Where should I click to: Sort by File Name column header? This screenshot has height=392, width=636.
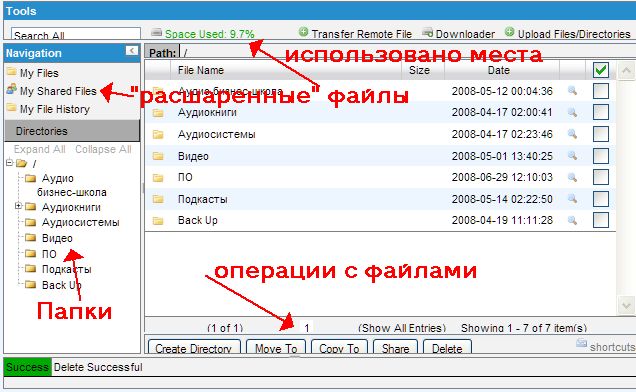click(201, 70)
